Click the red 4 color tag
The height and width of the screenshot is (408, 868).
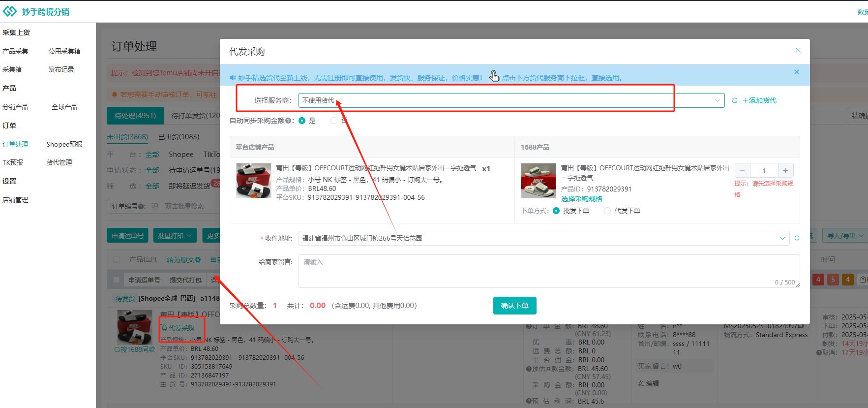[x=818, y=280]
